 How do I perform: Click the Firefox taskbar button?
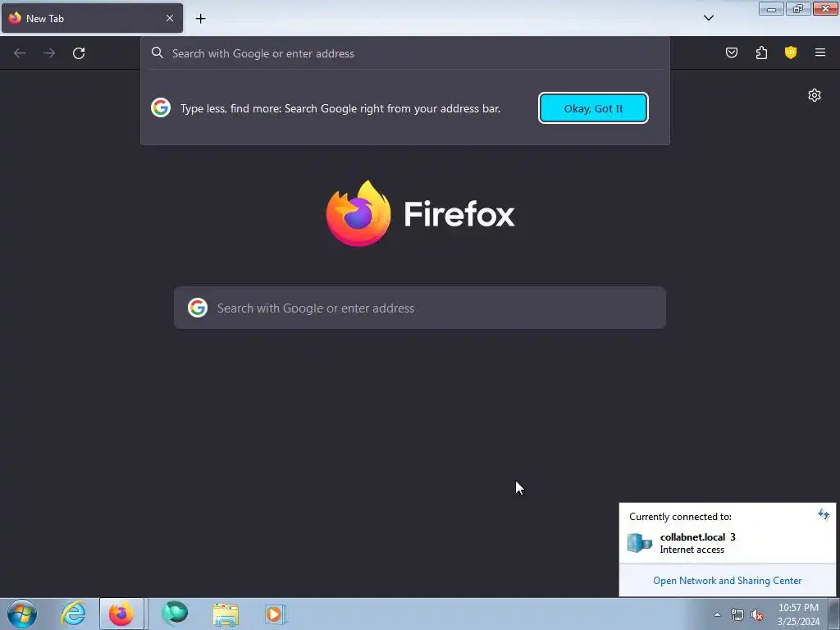(121, 614)
